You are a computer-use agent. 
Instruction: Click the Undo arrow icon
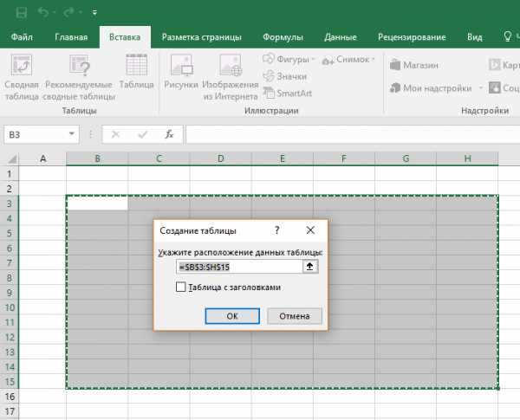43,13
